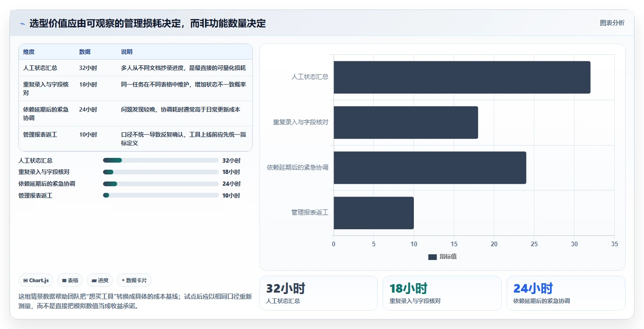Click the 管理报表返工 table row name
Image resolution: width=644 pixels, height=329 pixels.
coord(40,135)
